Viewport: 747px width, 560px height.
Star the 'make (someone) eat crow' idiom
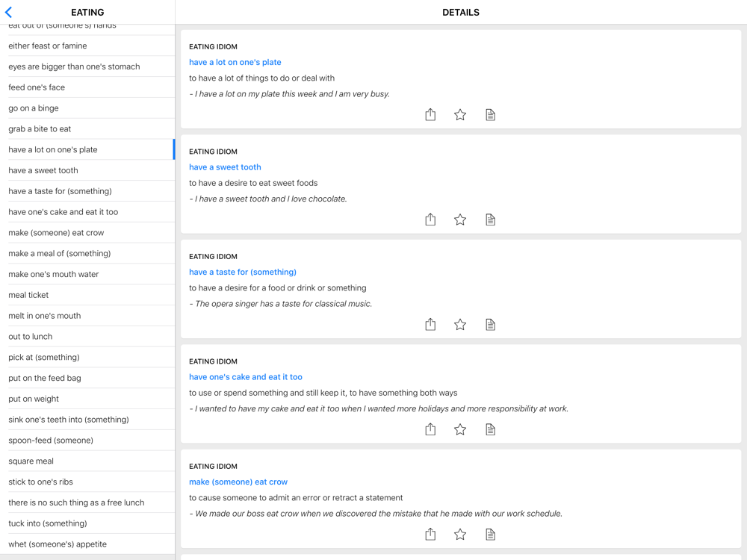[x=460, y=534]
